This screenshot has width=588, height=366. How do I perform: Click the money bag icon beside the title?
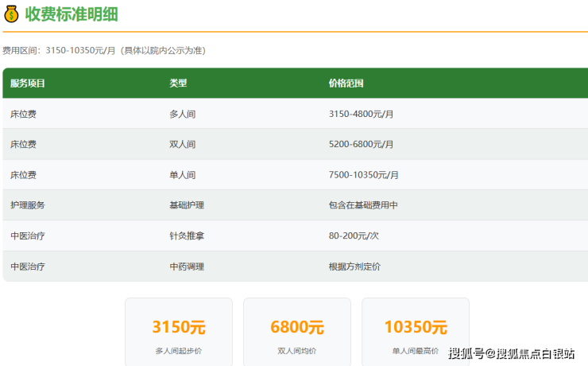pyautogui.click(x=10, y=14)
